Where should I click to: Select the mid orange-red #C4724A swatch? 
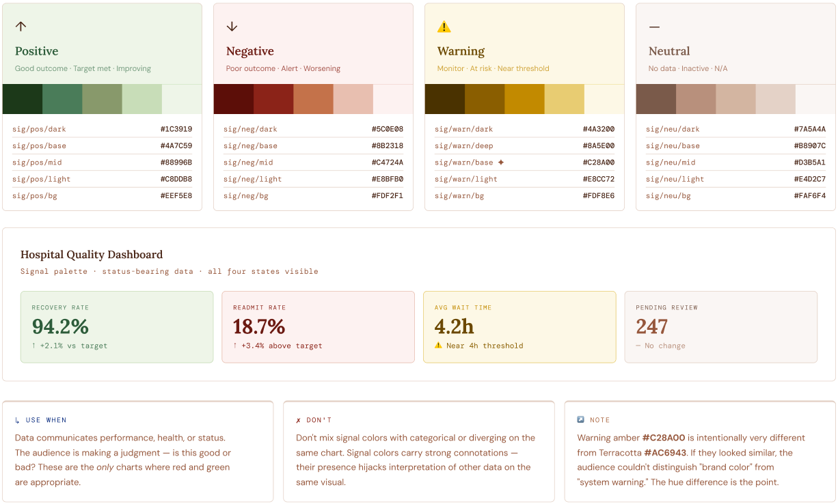click(x=313, y=99)
